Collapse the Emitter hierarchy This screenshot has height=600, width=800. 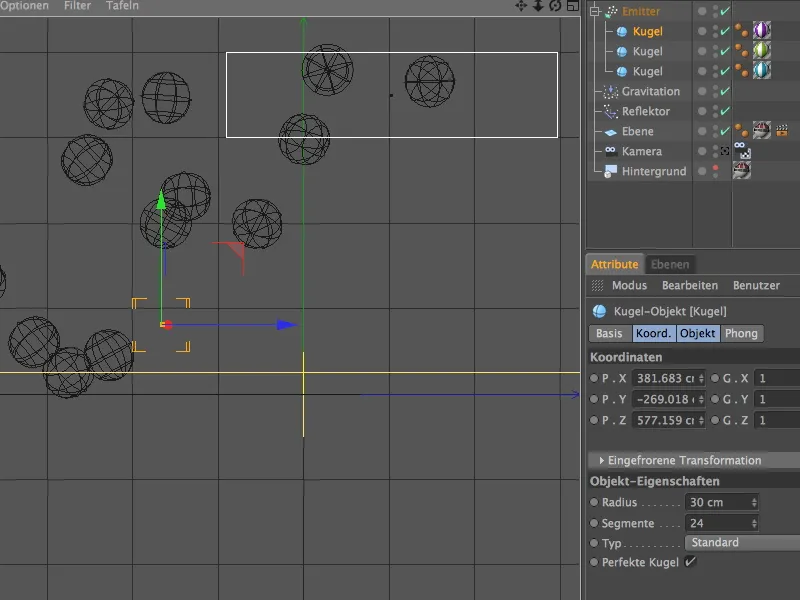coord(595,11)
